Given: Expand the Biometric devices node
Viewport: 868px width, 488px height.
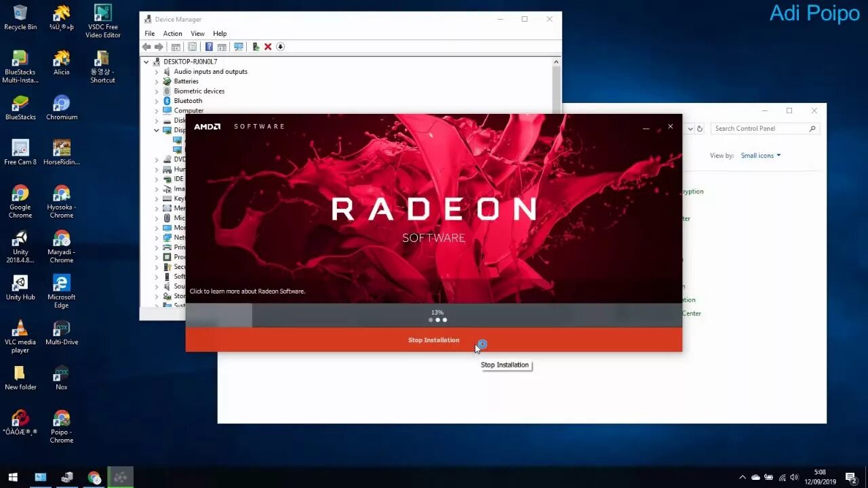Looking at the screenshot, I should [157, 91].
